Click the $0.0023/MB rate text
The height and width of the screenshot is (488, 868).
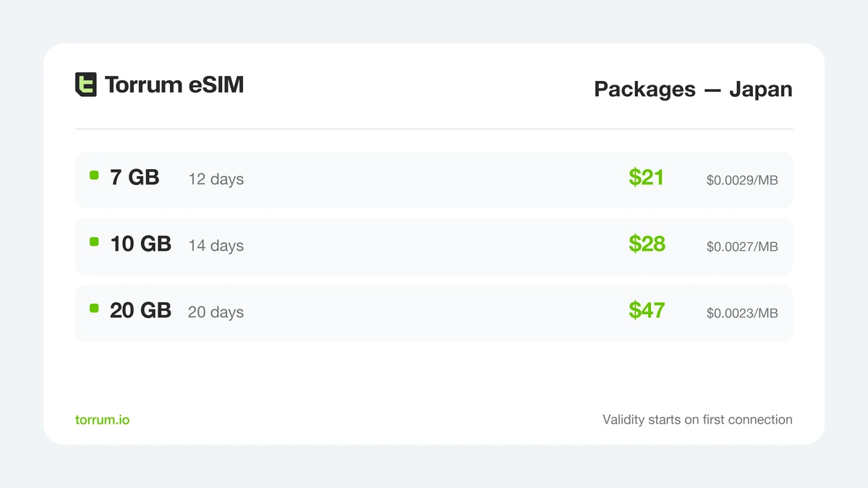742,313
